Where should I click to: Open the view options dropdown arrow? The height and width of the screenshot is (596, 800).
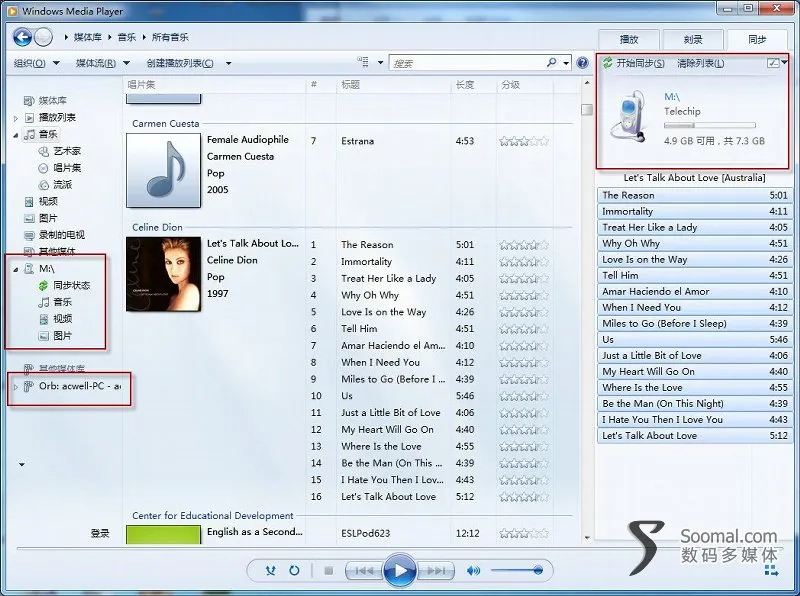point(380,63)
